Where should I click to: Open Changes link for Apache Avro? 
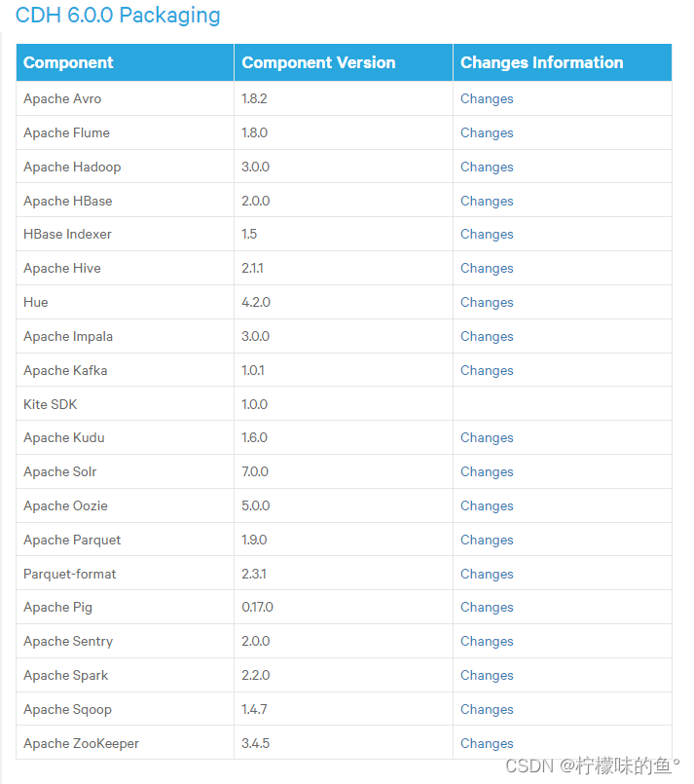point(487,99)
